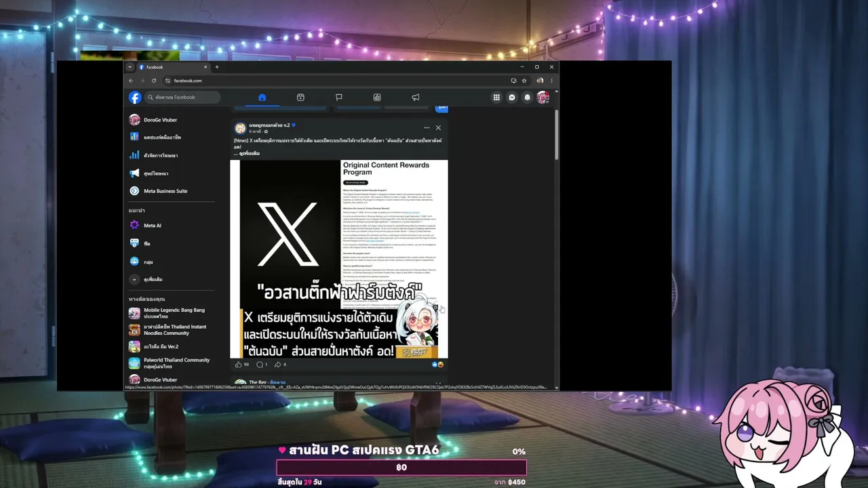Open DoroGe Vtuber profile in sidebar
The width and height of the screenshot is (868, 488).
click(154, 120)
